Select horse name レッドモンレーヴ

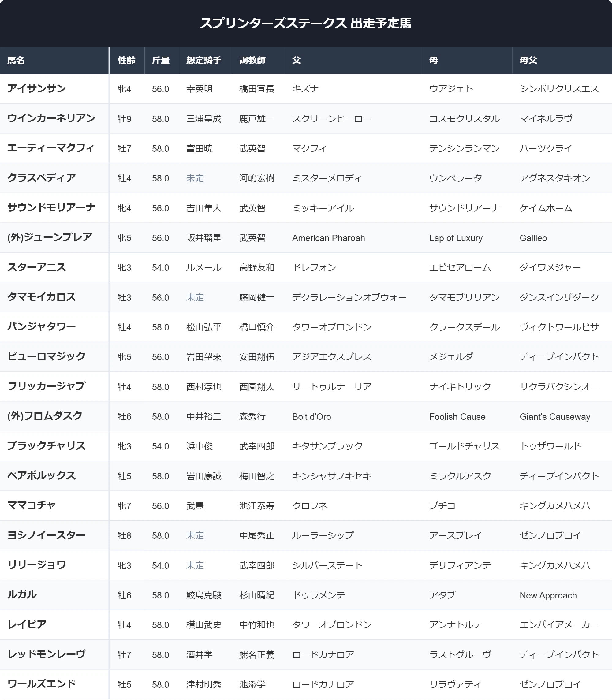47,654
